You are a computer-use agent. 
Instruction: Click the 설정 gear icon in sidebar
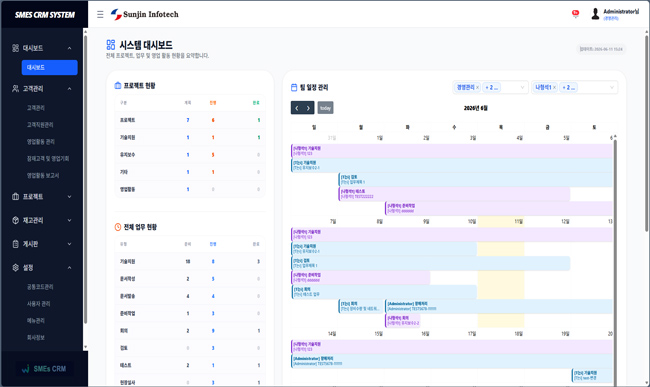15,268
